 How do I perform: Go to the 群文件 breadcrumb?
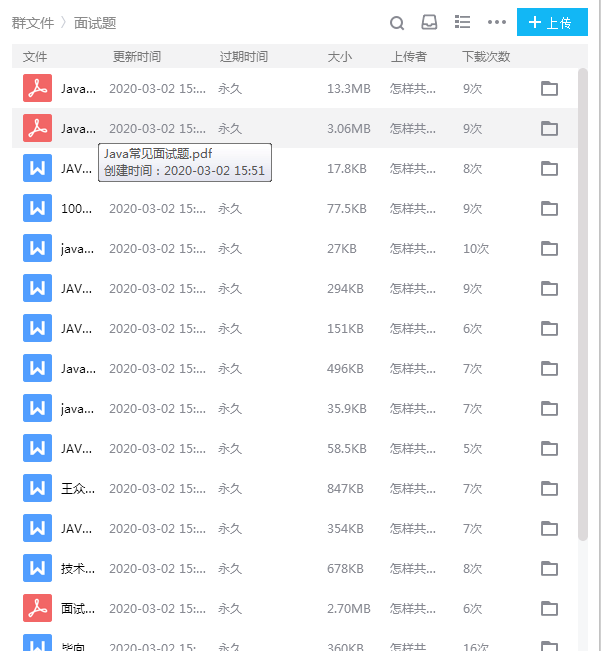point(33,23)
